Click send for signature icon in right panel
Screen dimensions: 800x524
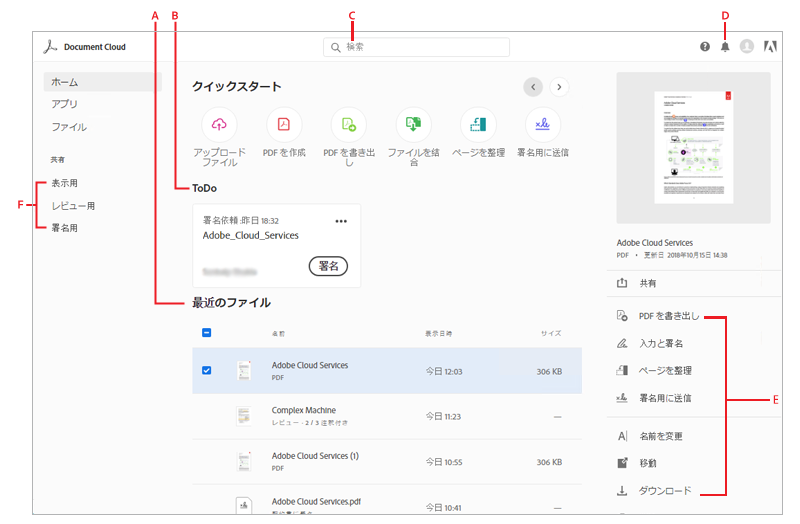(x=622, y=398)
